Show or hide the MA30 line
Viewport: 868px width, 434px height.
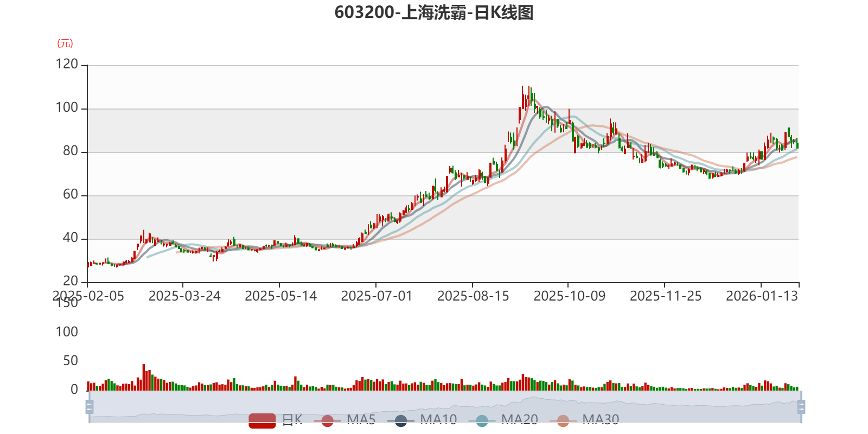click(584, 420)
